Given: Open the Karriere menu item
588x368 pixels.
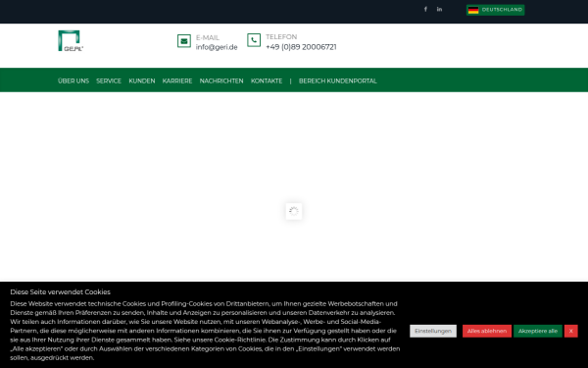Looking at the screenshot, I should pyautogui.click(x=177, y=80).
